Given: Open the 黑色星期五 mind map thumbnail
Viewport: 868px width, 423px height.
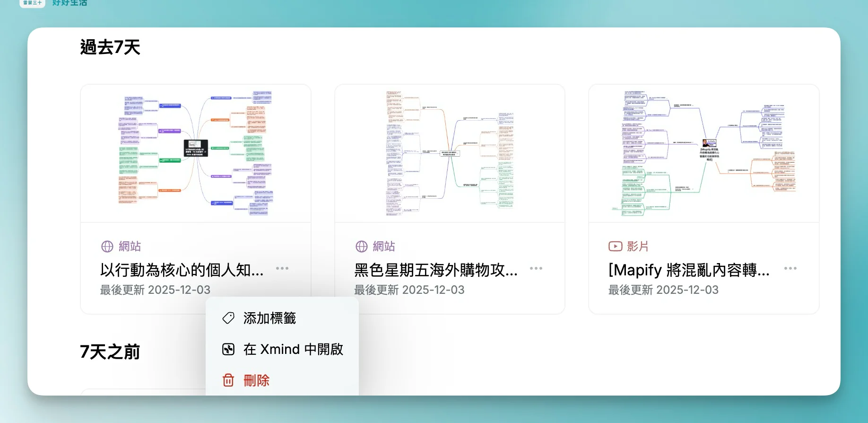Looking at the screenshot, I should pyautogui.click(x=450, y=153).
